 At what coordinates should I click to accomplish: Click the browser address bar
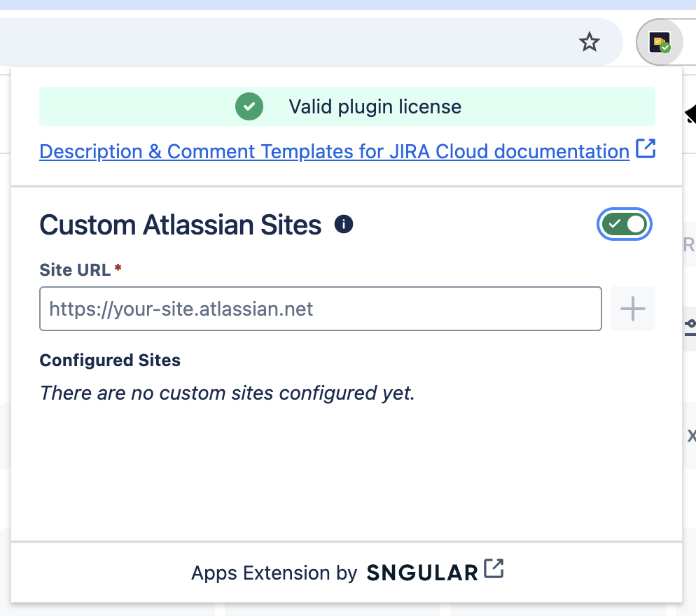pyautogui.click(x=280, y=43)
